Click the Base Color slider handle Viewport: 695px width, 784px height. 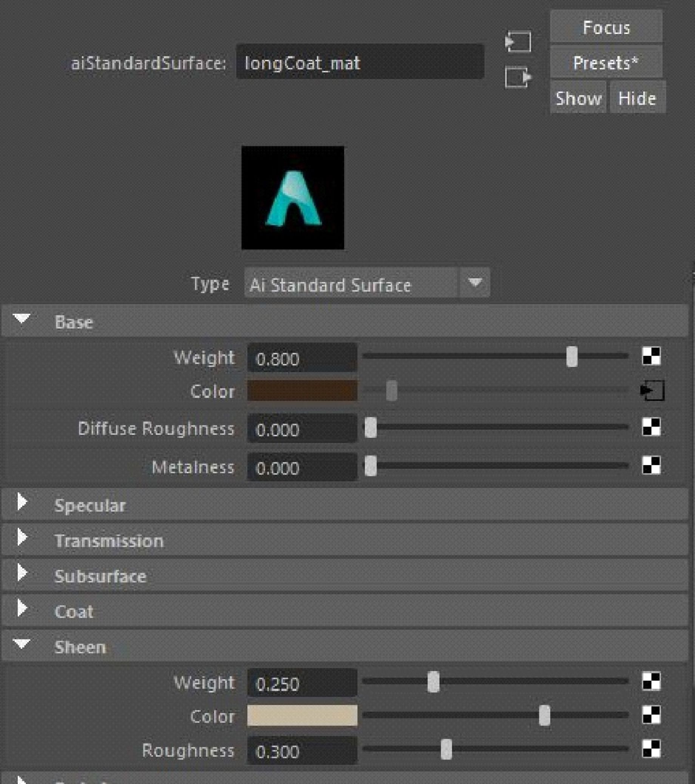pos(391,391)
